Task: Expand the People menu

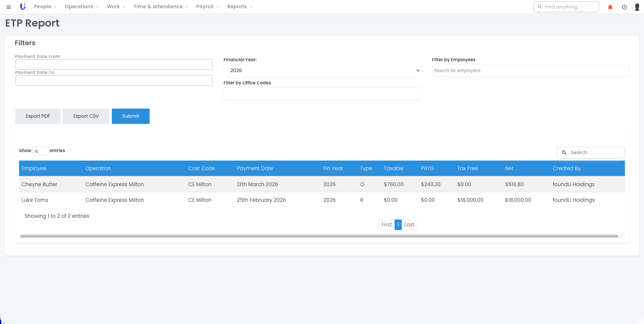Action: click(45, 7)
